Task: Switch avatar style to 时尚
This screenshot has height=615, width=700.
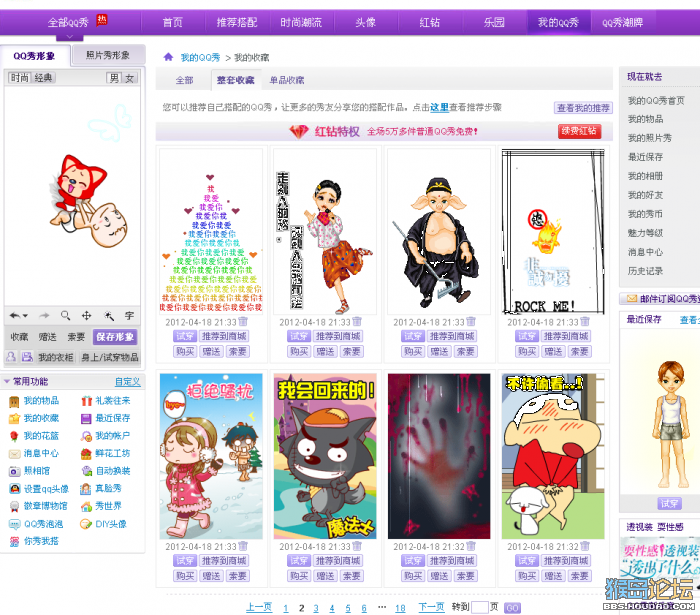Action: [x=19, y=78]
